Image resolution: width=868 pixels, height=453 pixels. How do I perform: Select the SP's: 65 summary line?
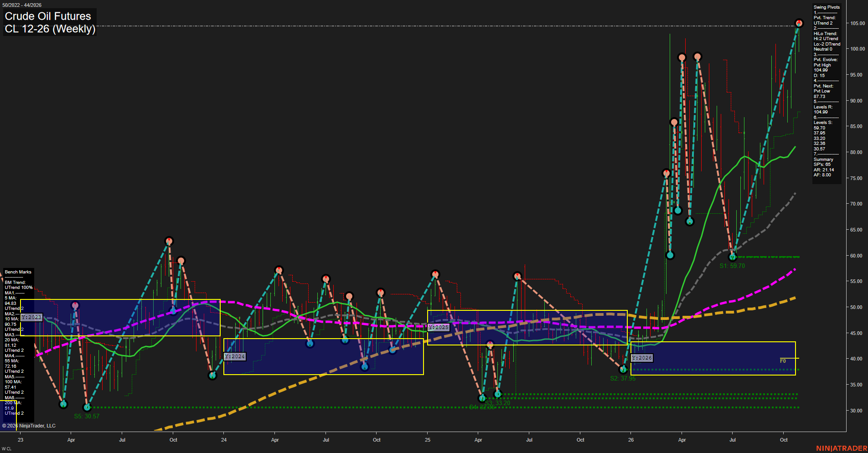822,165
